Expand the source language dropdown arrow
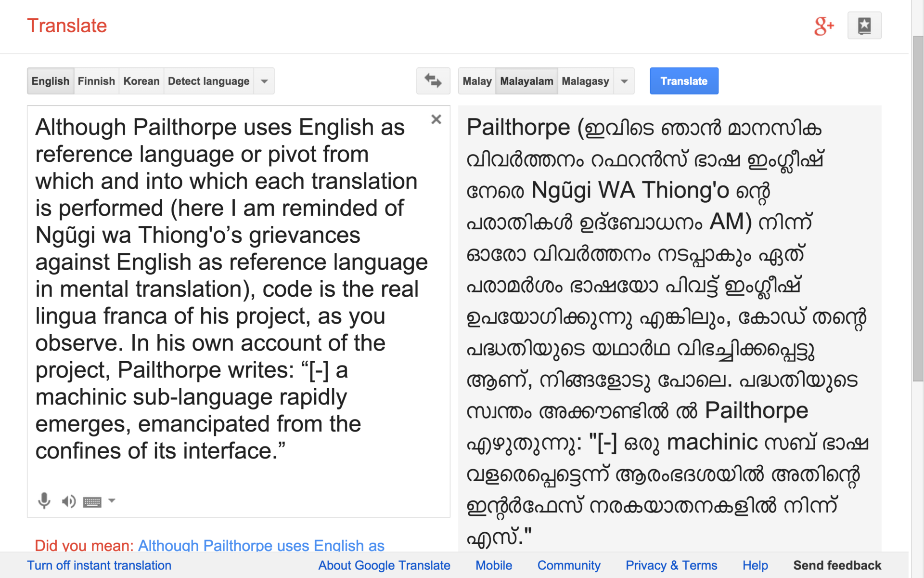Screen dimensions: 924x578 click(x=264, y=81)
